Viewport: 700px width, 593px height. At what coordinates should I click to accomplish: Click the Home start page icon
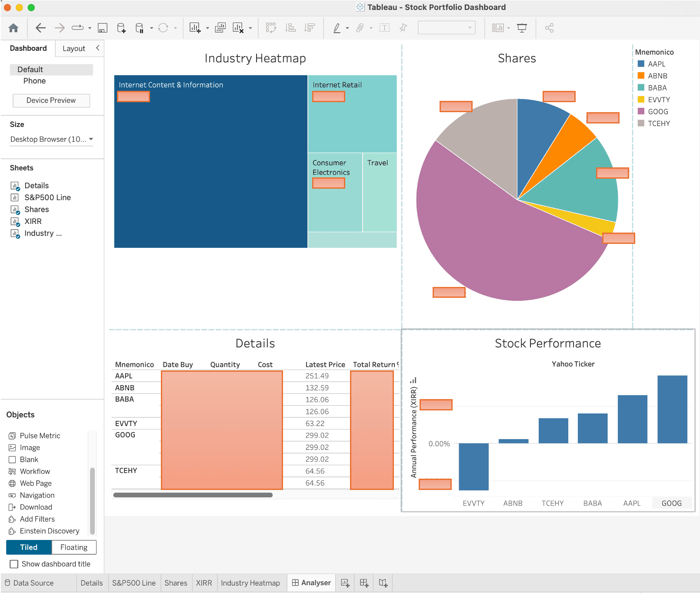pos(13,28)
